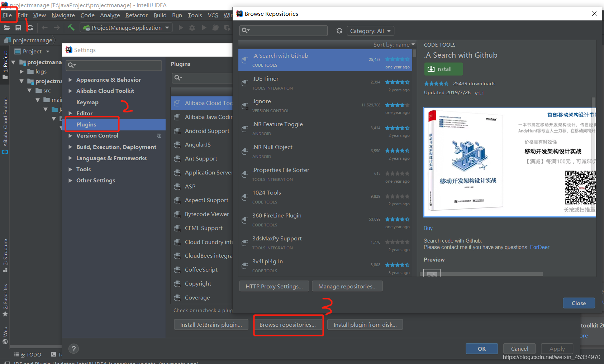Expand the Tools settings node
The width and height of the screenshot is (604, 364).
click(71, 169)
